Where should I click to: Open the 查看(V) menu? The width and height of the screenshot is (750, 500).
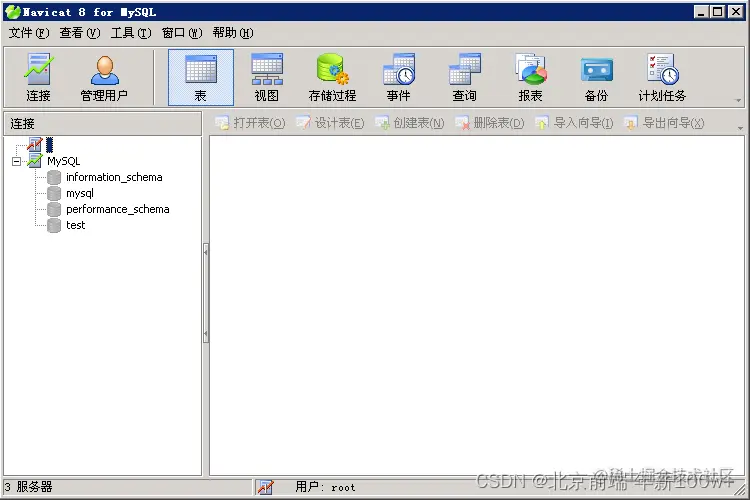(80, 33)
